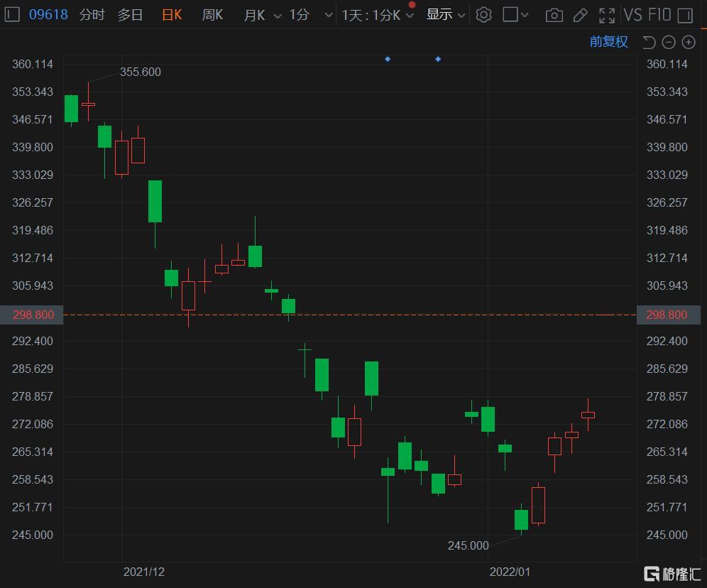The image size is (707, 588).
Task: Click the VS compare button
Action: tap(632, 15)
